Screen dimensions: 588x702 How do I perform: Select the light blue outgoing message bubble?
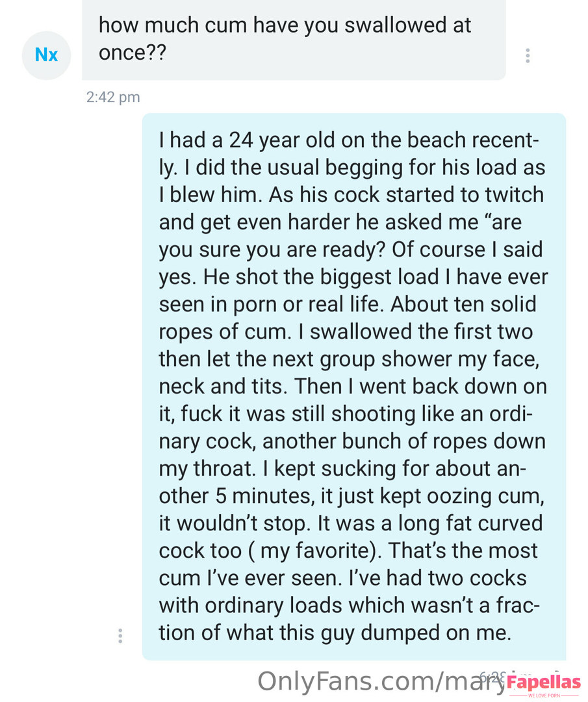point(354,386)
